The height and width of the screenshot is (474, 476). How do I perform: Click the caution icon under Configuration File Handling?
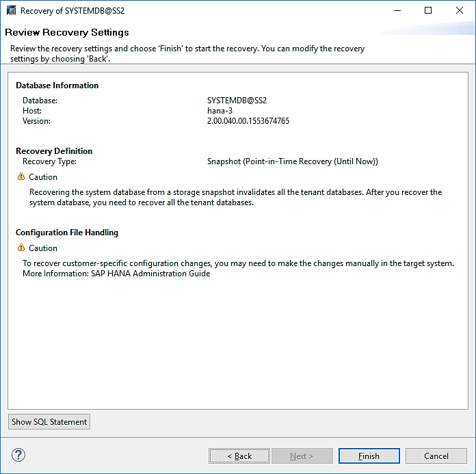(21, 248)
